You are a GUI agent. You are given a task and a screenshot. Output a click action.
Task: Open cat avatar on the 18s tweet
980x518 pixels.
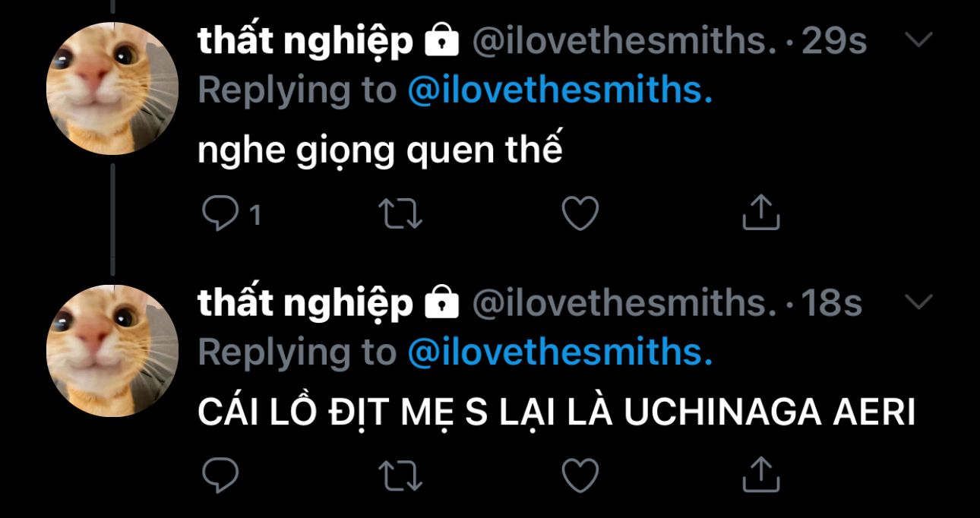point(112,351)
